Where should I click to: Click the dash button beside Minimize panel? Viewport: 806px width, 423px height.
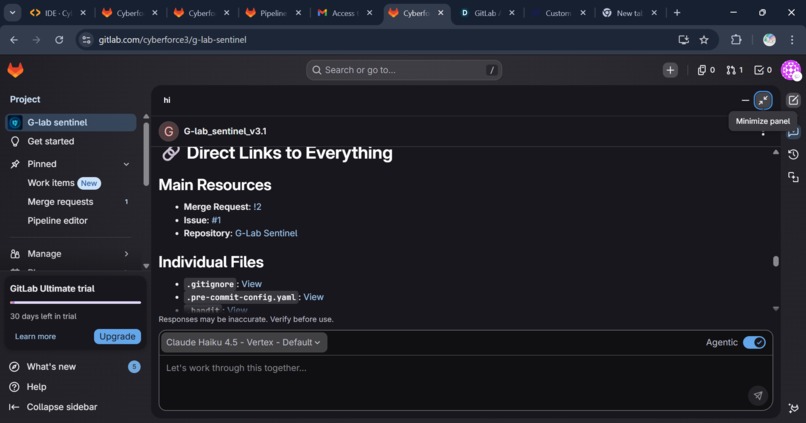pos(745,100)
